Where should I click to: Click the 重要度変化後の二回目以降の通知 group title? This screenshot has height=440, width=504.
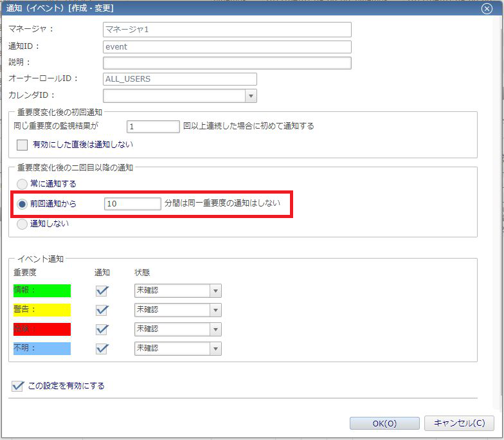75,167
